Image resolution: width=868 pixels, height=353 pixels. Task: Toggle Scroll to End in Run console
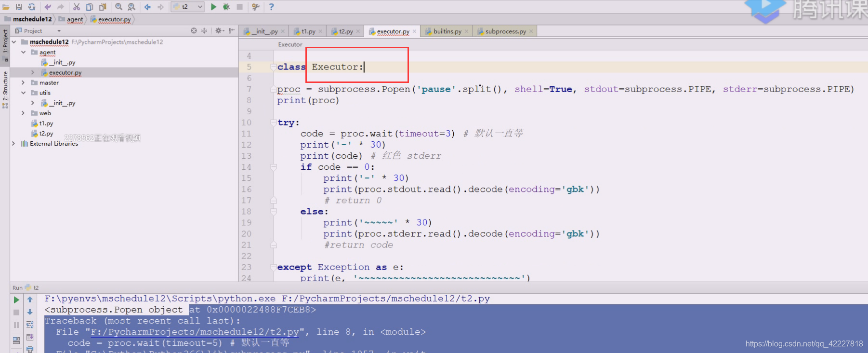pos(30,337)
